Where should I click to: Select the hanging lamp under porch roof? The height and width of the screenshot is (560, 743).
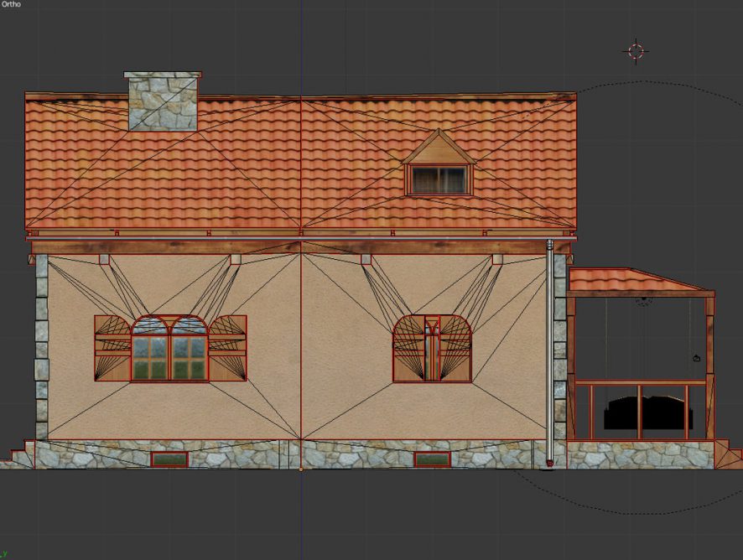coord(643,300)
